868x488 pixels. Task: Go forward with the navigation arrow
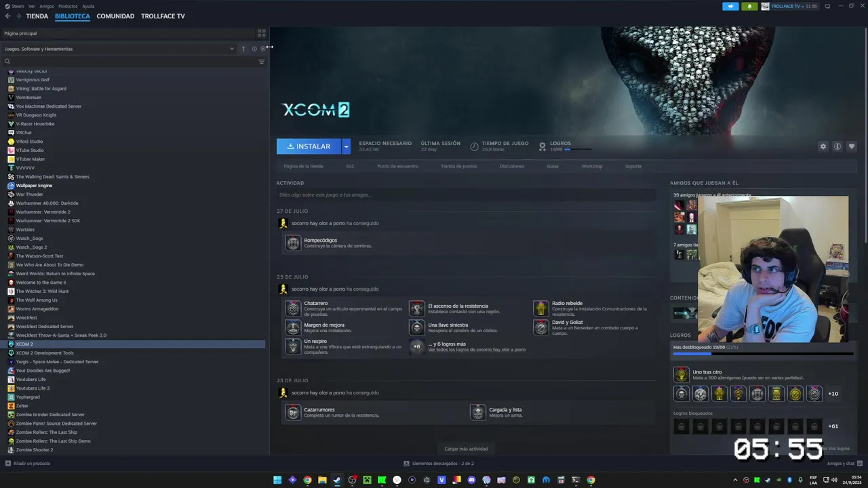pos(18,16)
